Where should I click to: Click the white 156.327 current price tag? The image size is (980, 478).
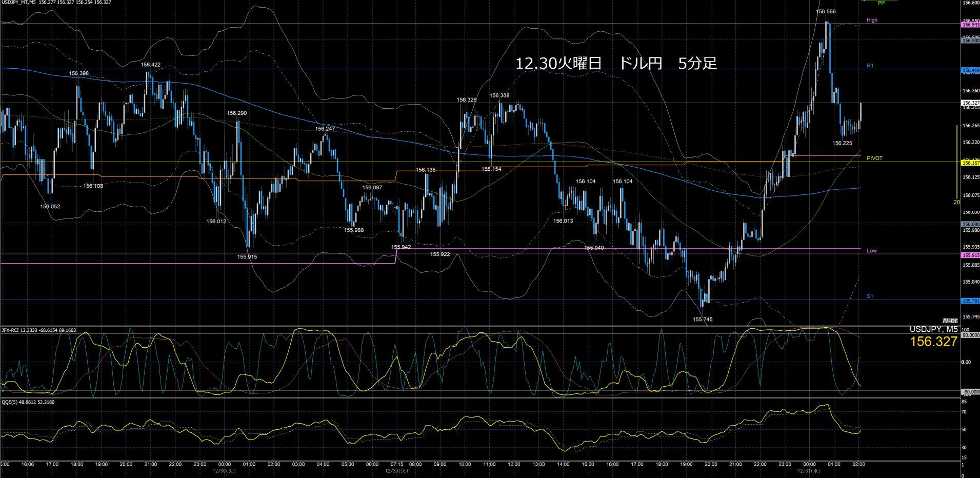(970, 103)
